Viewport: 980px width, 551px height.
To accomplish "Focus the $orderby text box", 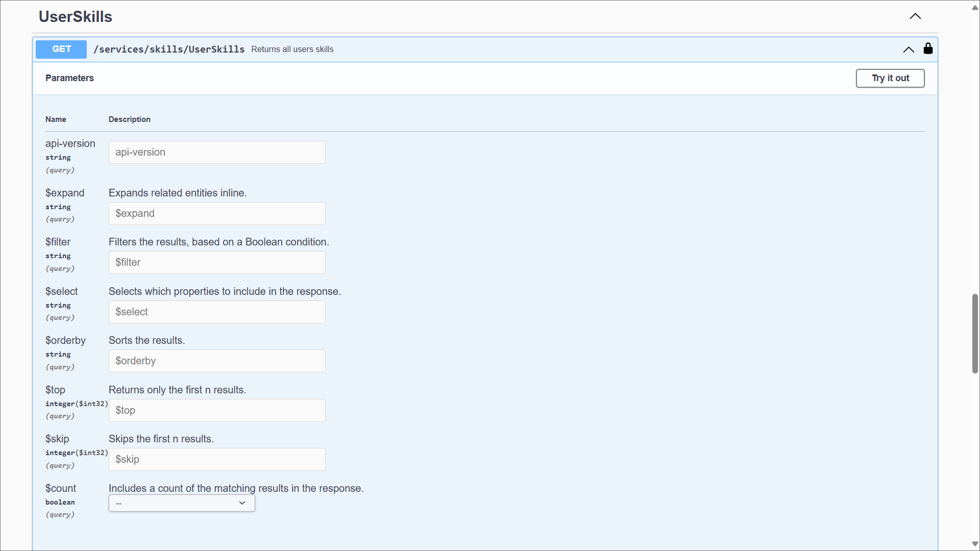I will (217, 361).
